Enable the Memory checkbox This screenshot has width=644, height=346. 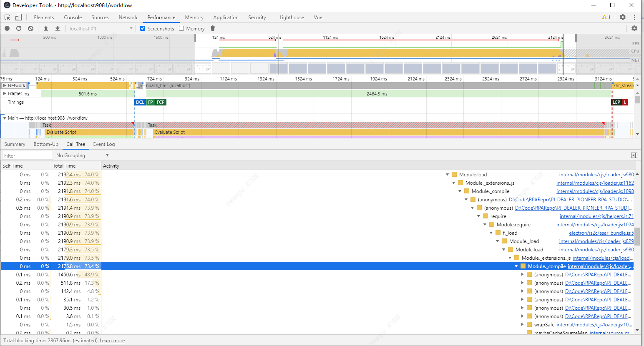click(181, 28)
